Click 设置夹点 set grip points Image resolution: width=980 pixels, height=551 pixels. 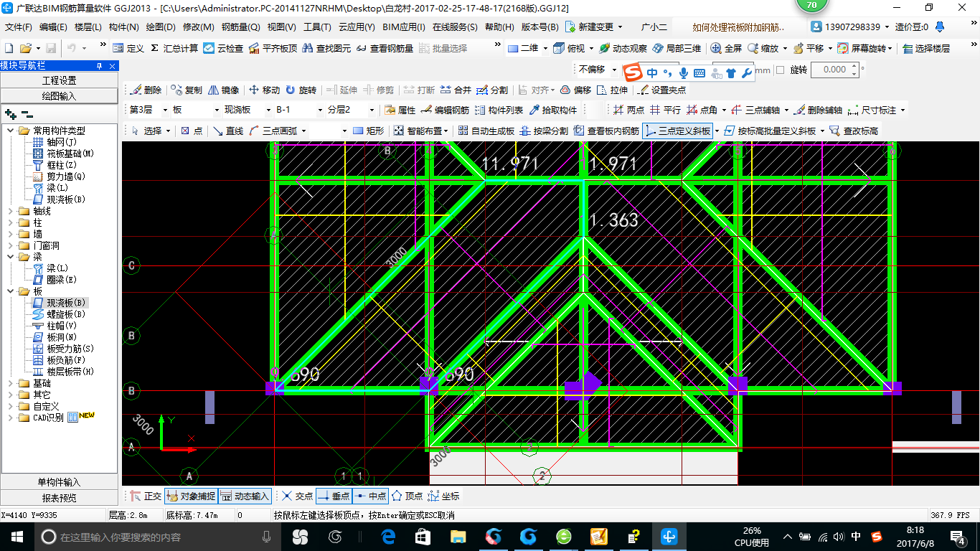[x=661, y=90]
